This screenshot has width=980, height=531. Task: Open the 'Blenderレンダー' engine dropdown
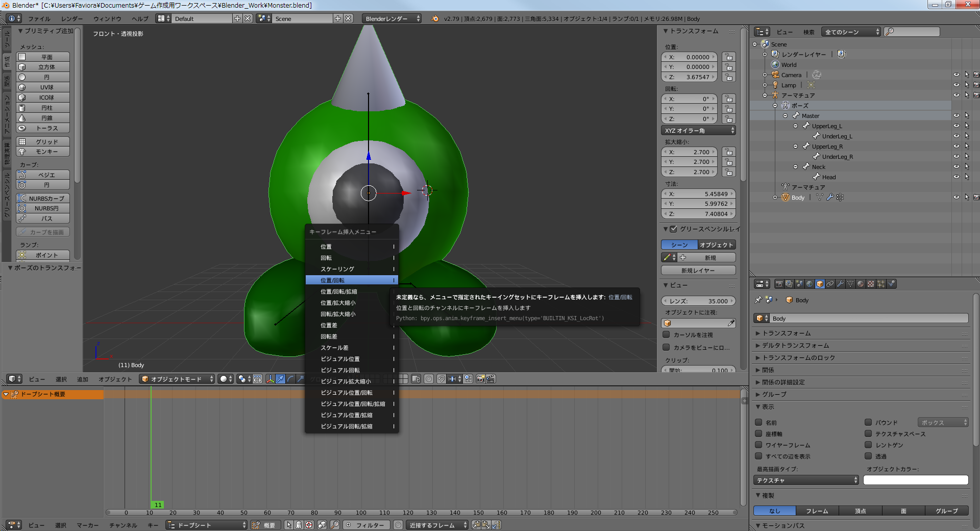(391, 18)
